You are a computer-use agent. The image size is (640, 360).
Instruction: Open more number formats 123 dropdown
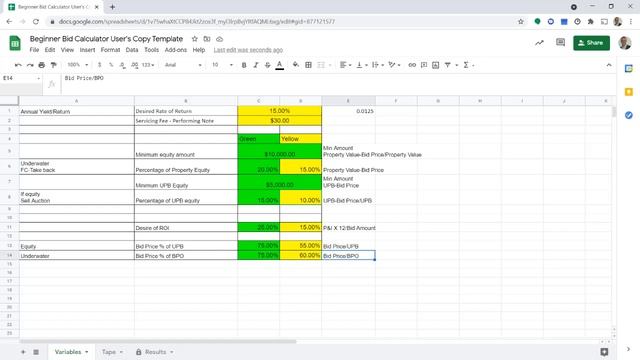148,65
